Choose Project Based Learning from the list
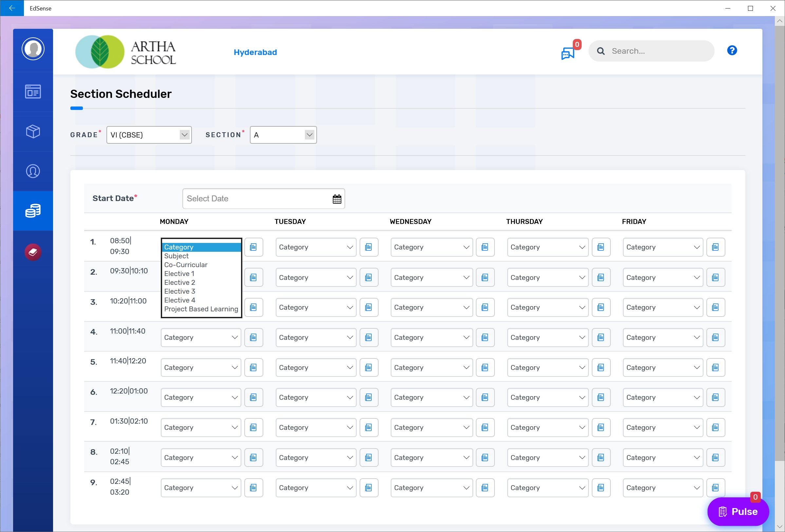 coord(201,309)
